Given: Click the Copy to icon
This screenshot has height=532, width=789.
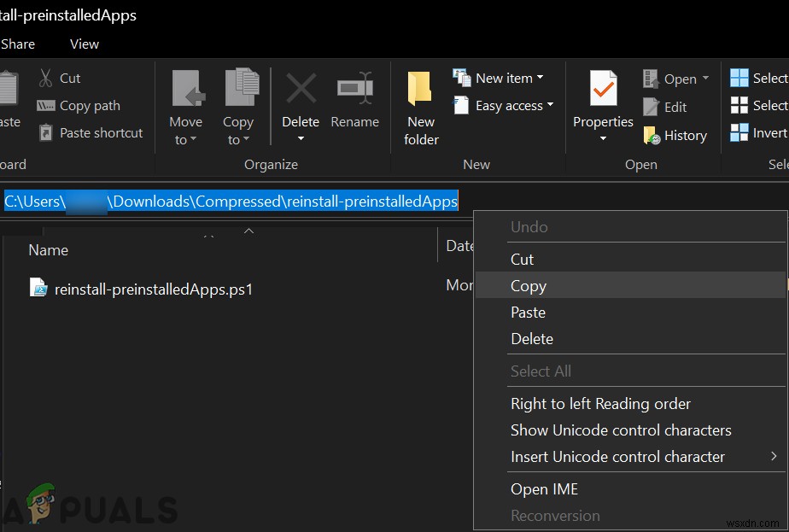Looking at the screenshot, I should [242, 88].
